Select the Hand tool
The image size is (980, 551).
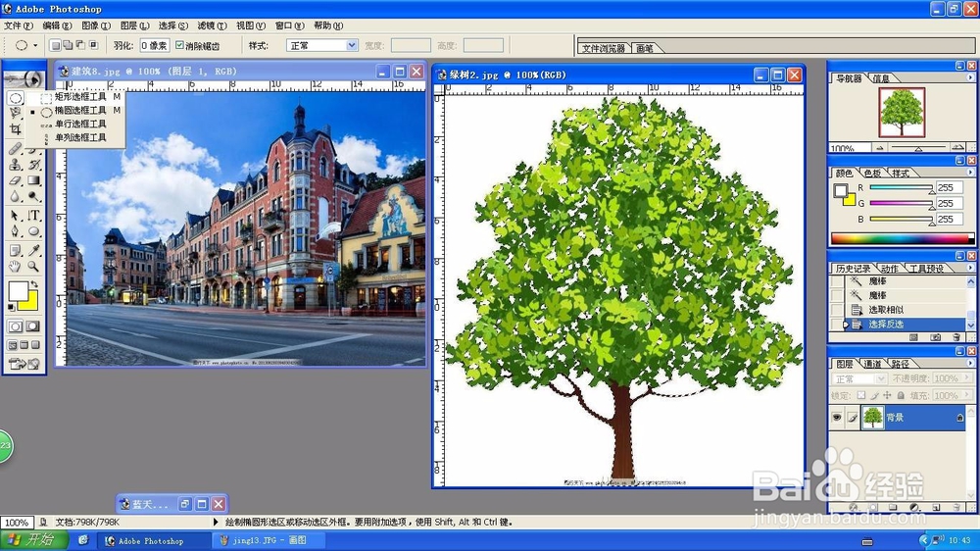[15, 266]
